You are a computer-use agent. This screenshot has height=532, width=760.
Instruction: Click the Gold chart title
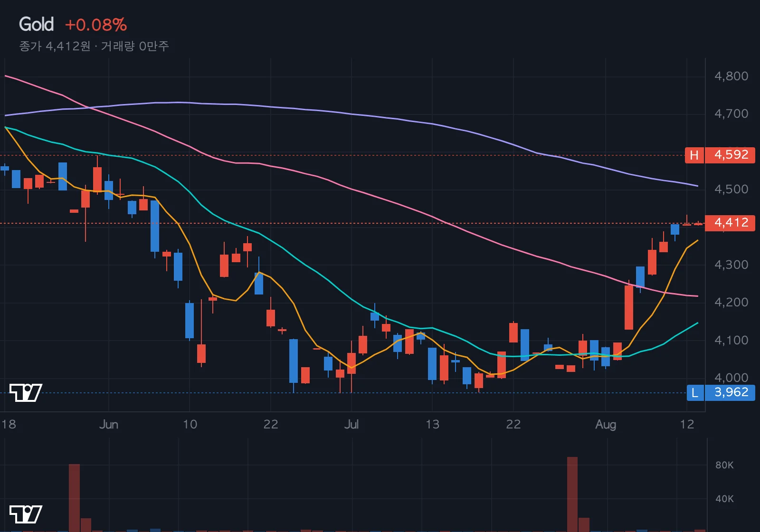(36, 24)
